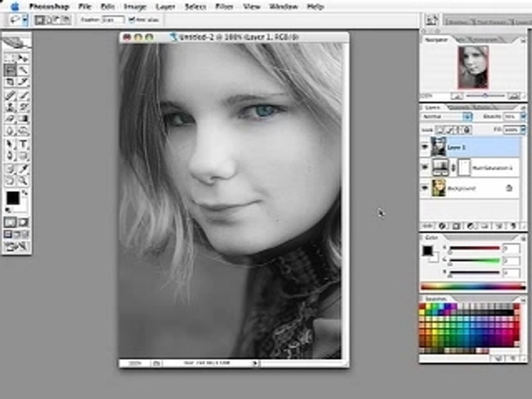
Task: Click foreground color swatch in toolbox
Action: (13, 198)
